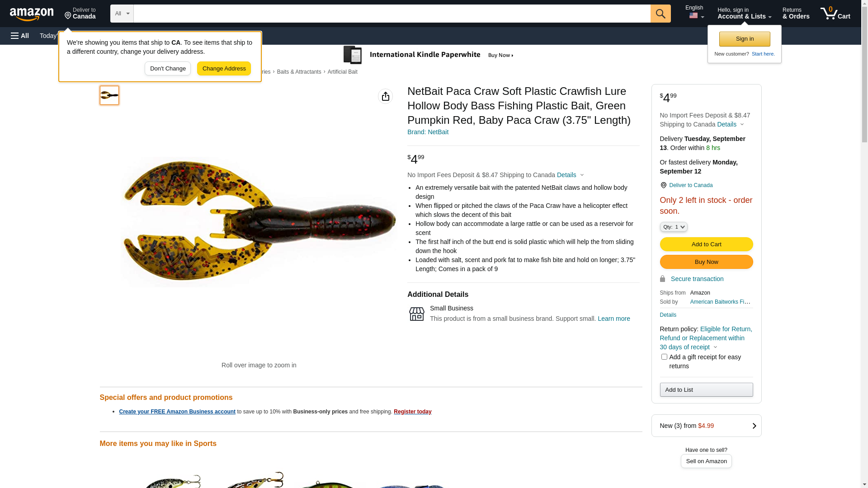This screenshot has width=868, height=488.
Task: Click Add to Cart button
Action: point(706,244)
